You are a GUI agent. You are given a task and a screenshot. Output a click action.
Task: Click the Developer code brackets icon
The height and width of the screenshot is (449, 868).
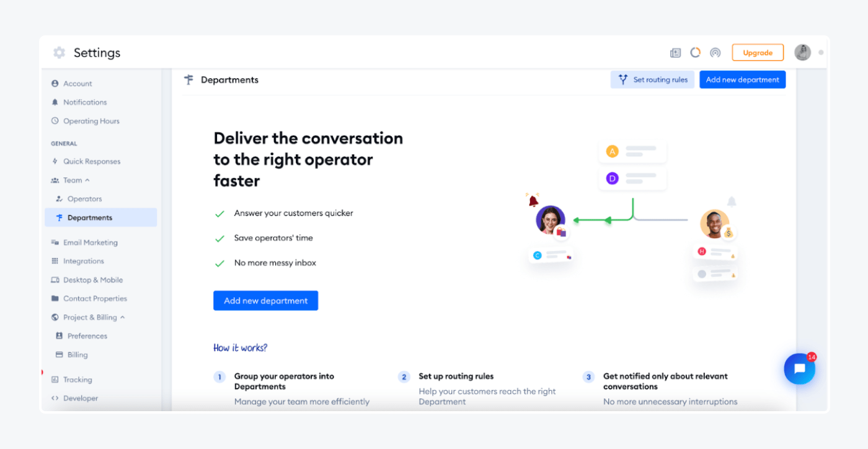[x=55, y=398]
